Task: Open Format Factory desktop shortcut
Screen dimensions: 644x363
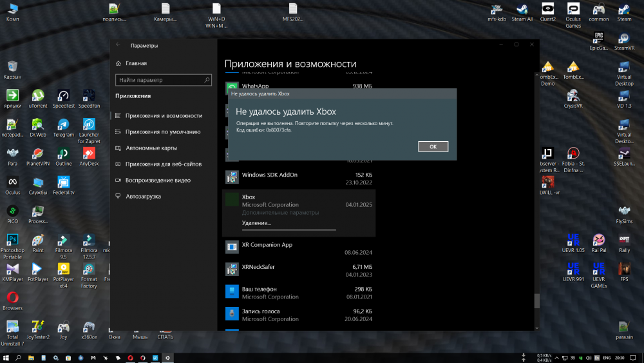Action: 89,276
